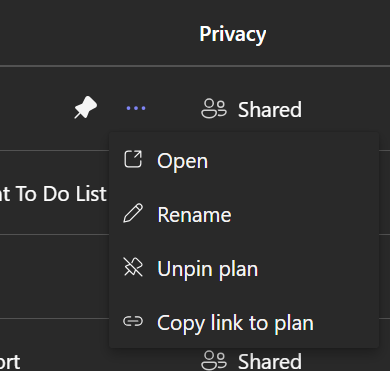Click the empty header area left of Privacy
Viewport: 390px width, 371px height.
97,33
